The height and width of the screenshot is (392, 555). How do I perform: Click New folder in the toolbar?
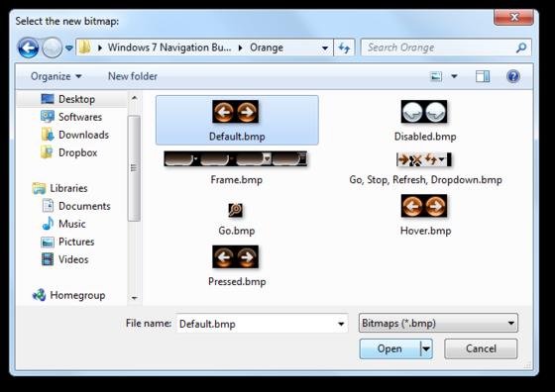(133, 76)
